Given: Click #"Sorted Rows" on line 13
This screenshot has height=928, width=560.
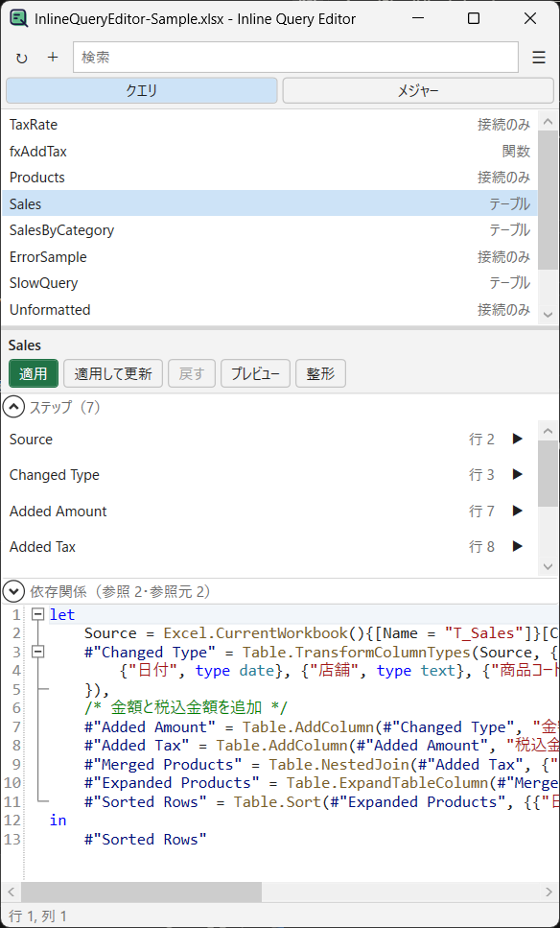Looking at the screenshot, I should [x=146, y=840].
